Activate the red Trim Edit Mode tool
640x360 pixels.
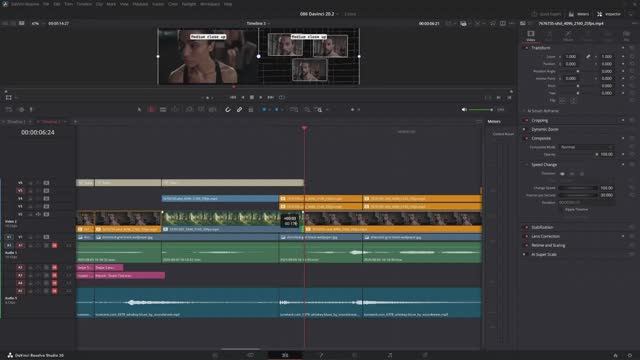pyautogui.click(x=151, y=109)
